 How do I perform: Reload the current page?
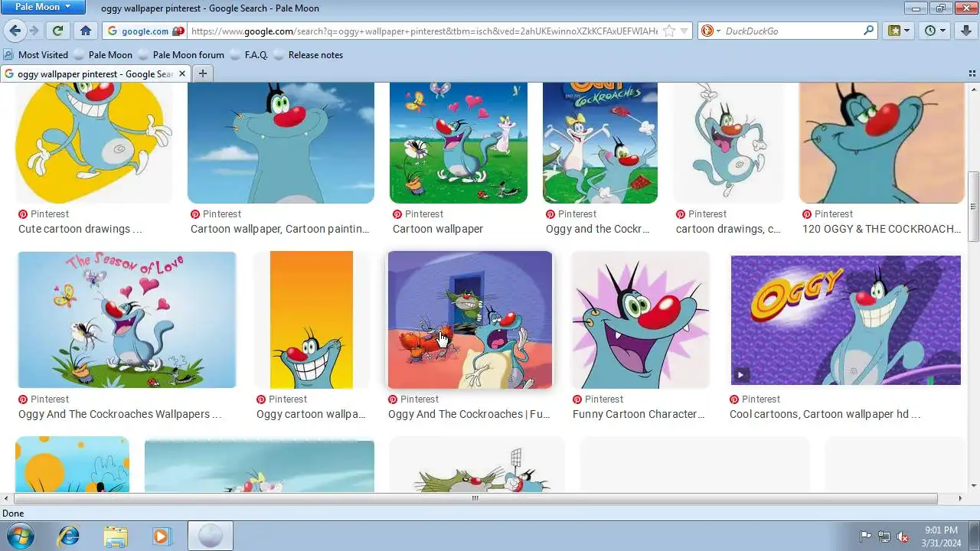(x=57, y=31)
